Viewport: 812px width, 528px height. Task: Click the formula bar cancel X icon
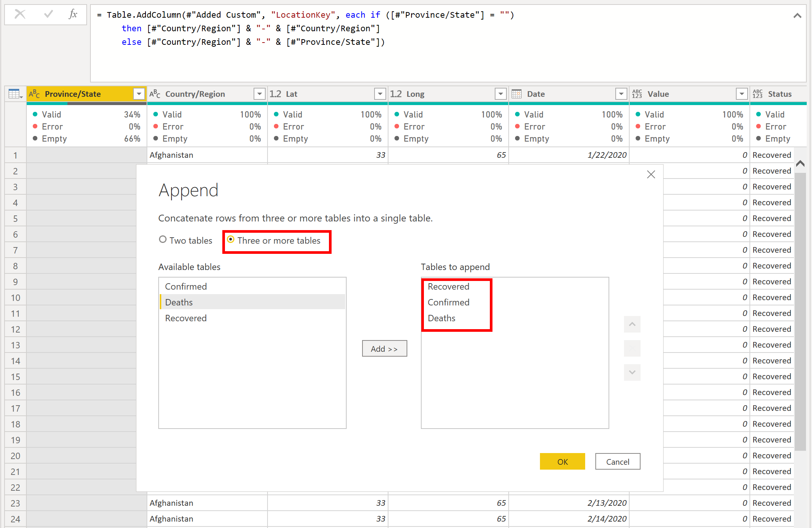(20, 14)
